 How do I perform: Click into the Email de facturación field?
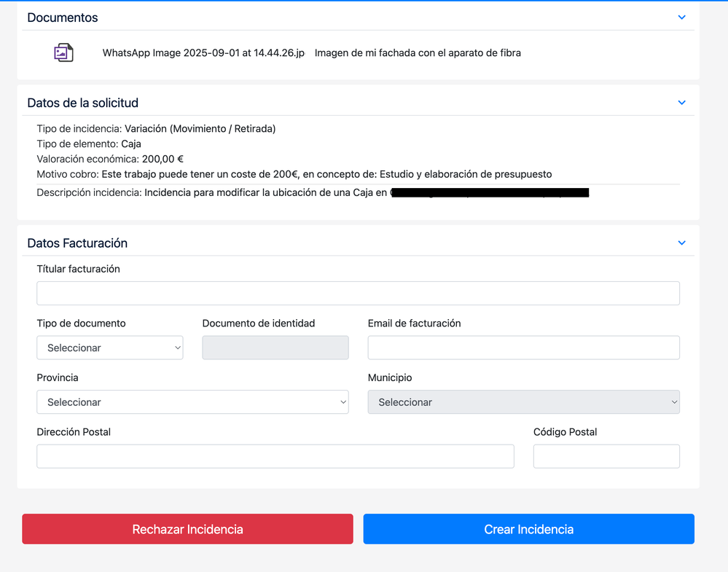coord(523,348)
